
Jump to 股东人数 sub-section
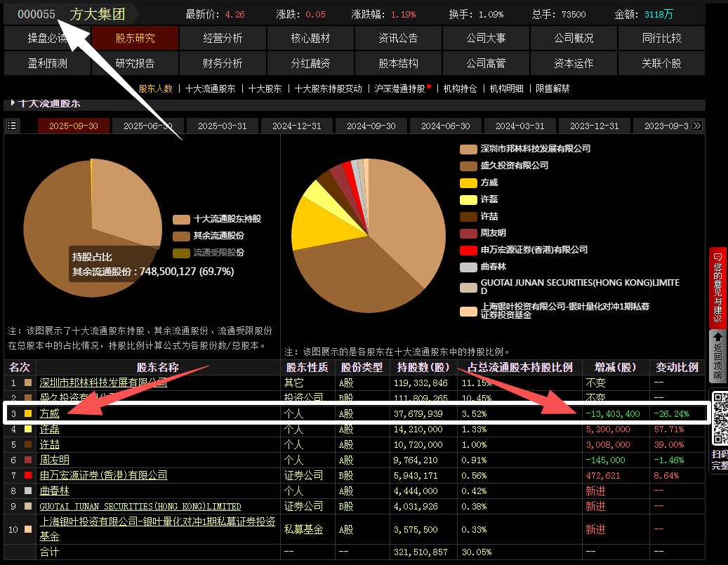[156, 88]
